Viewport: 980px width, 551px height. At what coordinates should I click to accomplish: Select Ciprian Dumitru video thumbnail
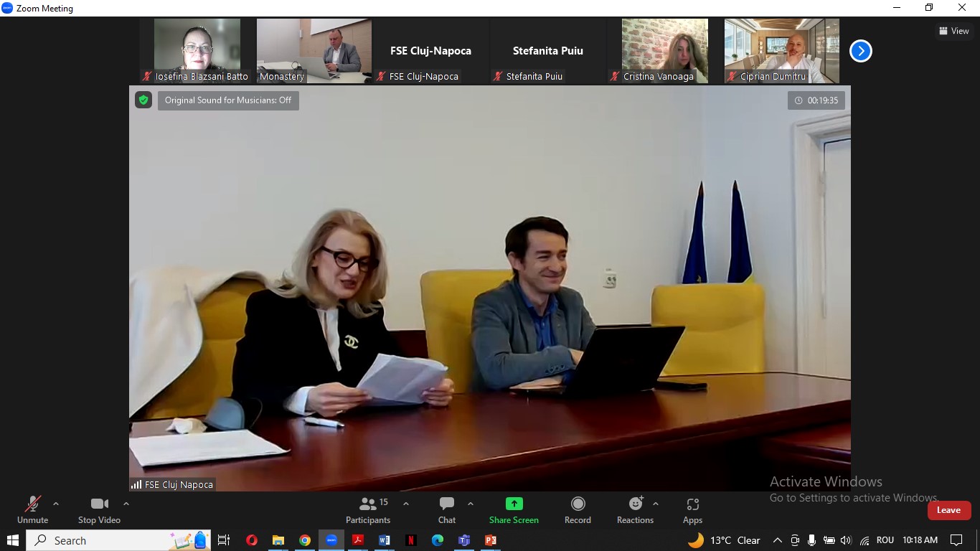[781, 51]
